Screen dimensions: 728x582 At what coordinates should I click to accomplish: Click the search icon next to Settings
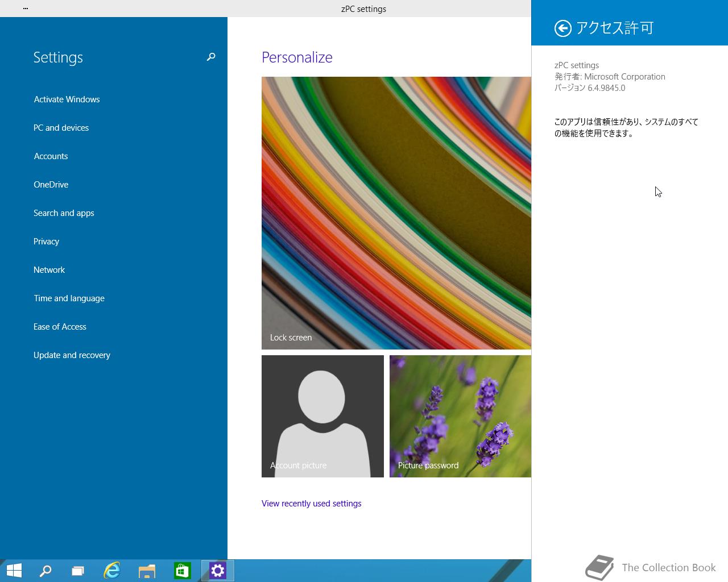(211, 57)
